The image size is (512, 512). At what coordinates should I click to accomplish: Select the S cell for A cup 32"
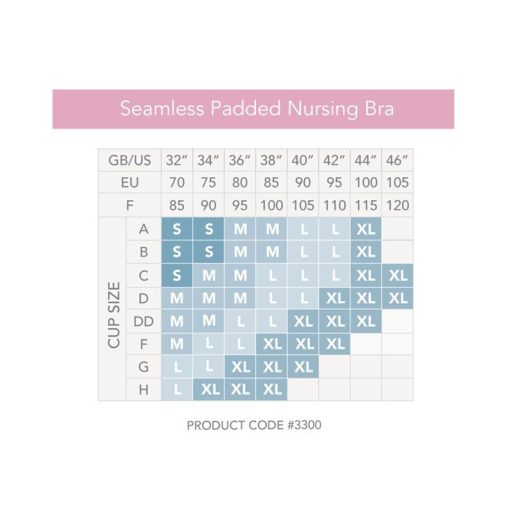(x=177, y=229)
